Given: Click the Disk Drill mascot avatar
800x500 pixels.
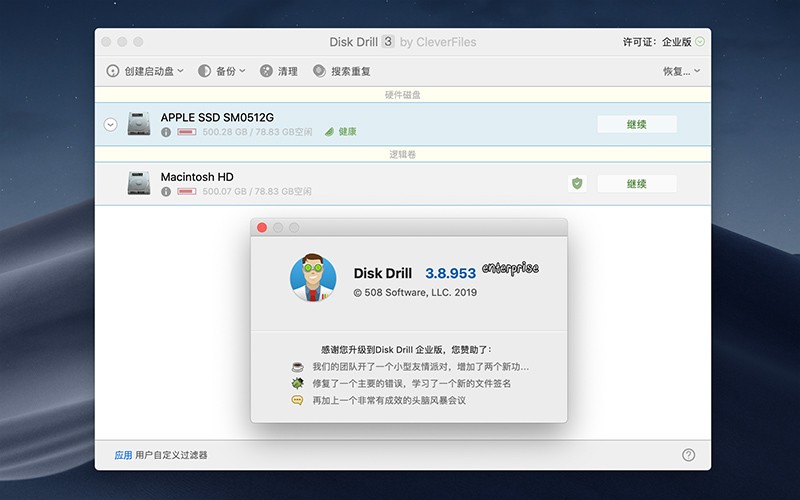Looking at the screenshot, I should (313, 278).
